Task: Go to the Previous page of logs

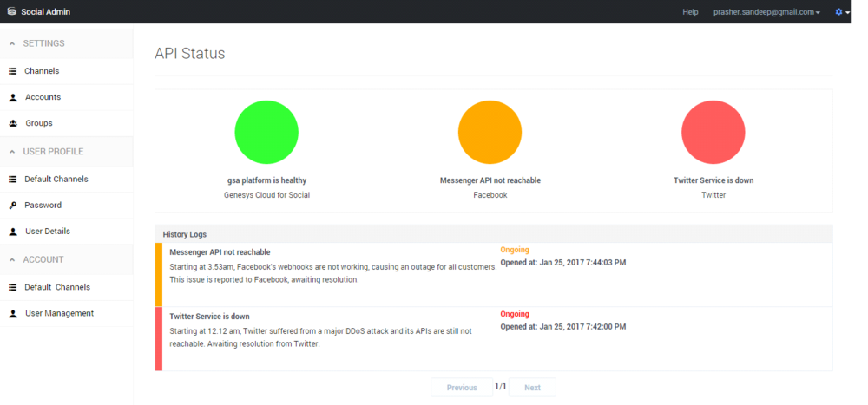Action: tap(462, 388)
